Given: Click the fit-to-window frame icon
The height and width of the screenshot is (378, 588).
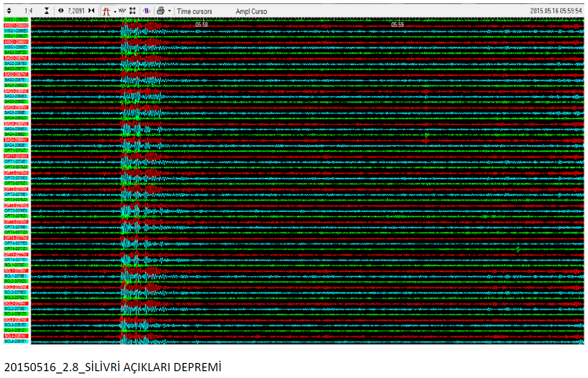Looking at the screenshot, I should (x=133, y=11).
